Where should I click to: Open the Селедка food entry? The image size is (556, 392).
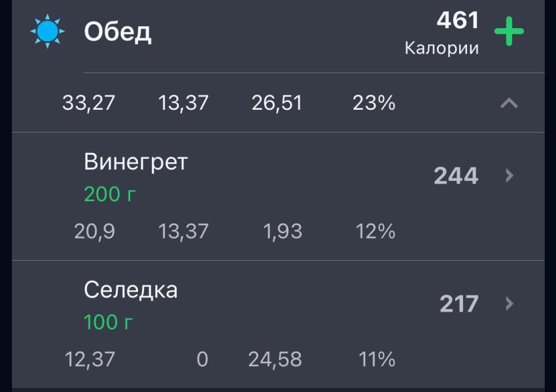(x=278, y=324)
